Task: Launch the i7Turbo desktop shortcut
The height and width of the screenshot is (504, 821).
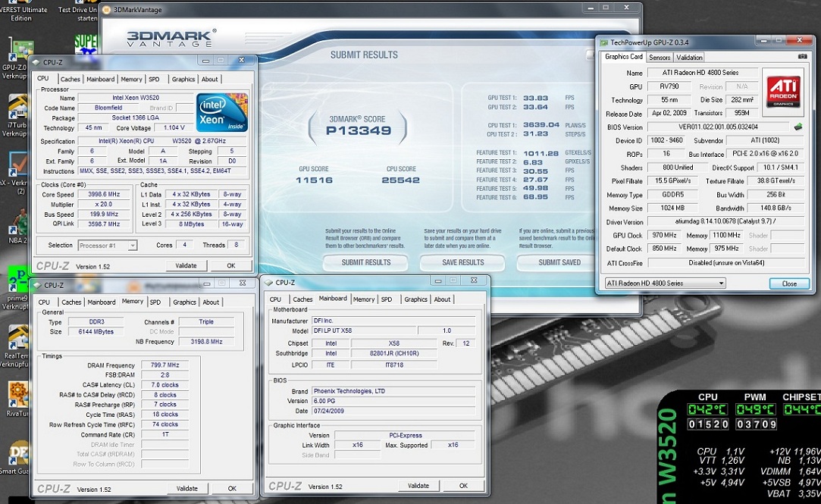Action: [17, 108]
